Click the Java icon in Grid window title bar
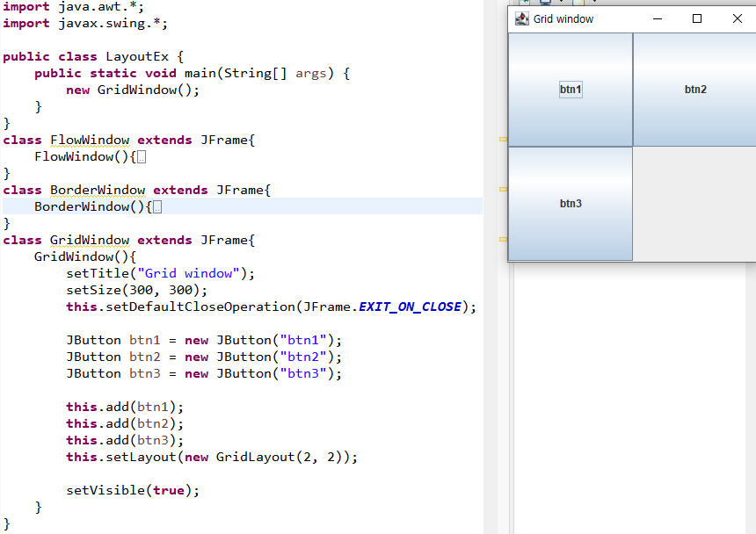 click(521, 18)
